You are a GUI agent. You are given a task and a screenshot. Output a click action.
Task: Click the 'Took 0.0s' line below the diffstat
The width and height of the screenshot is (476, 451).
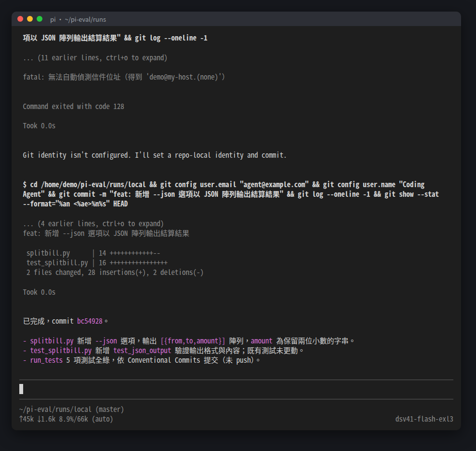pos(39,292)
